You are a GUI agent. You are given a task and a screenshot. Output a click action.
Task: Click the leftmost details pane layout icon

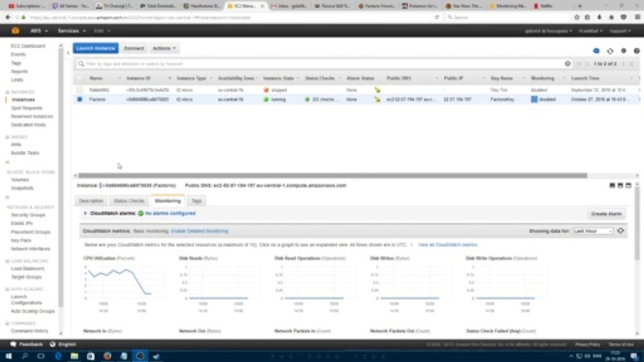click(612, 186)
